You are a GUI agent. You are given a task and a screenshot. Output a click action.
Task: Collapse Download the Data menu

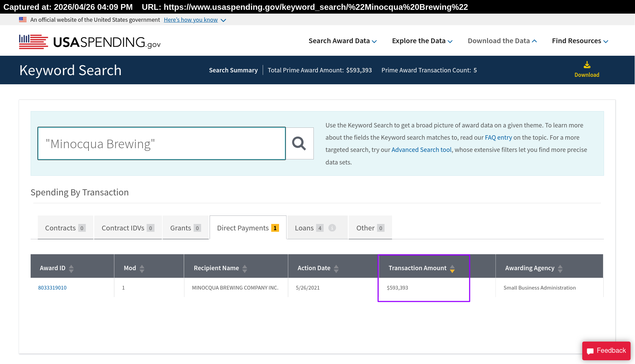(502, 41)
